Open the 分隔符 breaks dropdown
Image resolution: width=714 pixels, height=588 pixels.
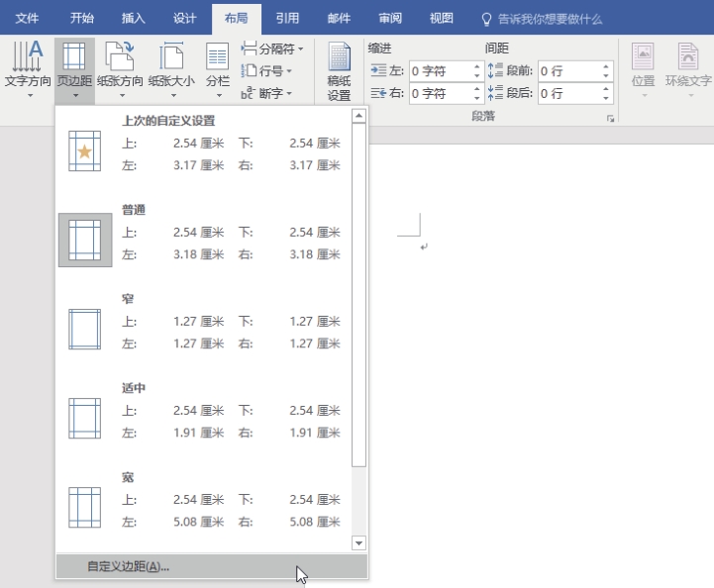[272, 49]
